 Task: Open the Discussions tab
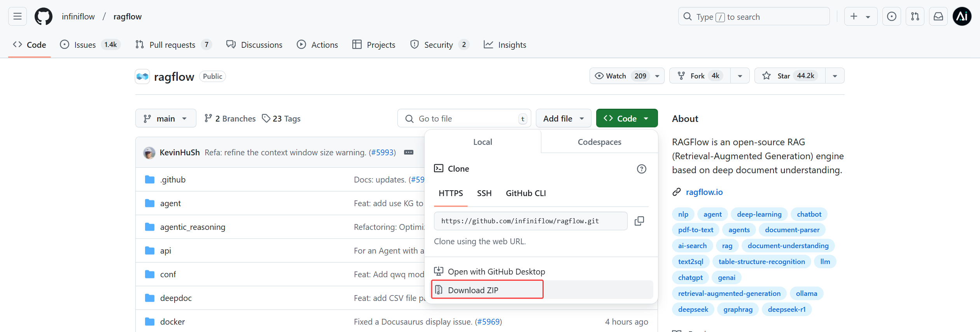click(x=254, y=45)
